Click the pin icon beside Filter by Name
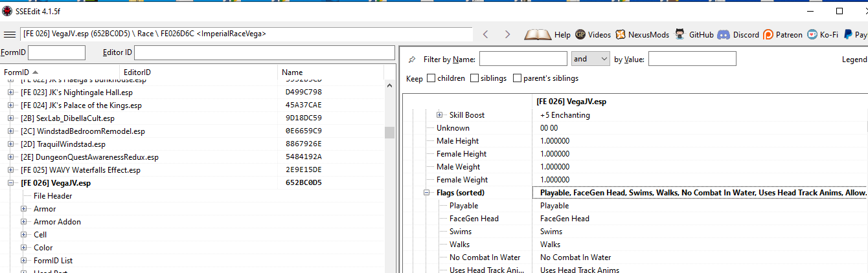The height and width of the screenshot is (273, 868). coord(412,59)
